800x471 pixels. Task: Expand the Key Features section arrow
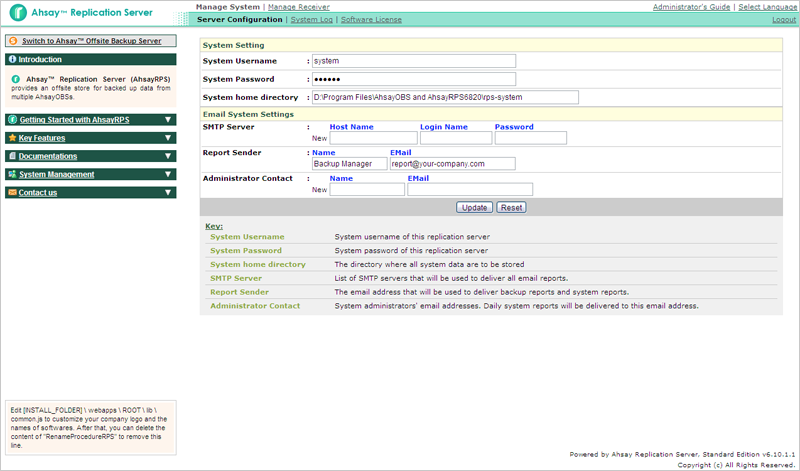point(168,138)
